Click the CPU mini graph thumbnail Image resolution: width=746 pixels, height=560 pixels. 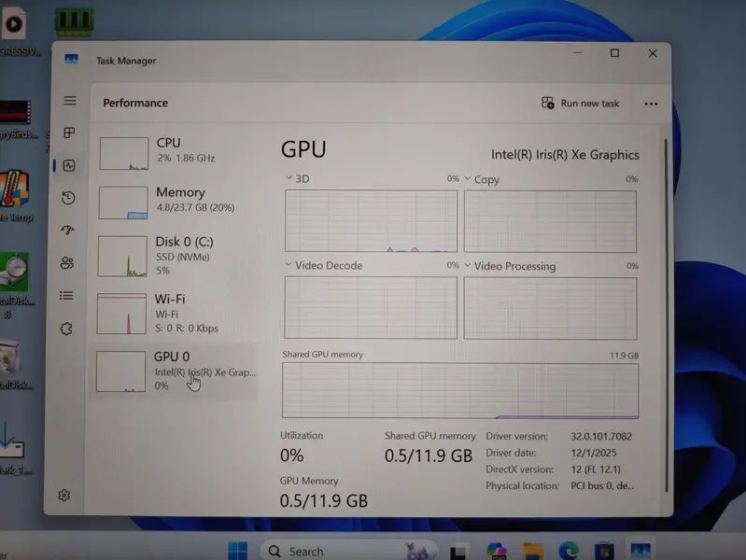pos(123,153)
